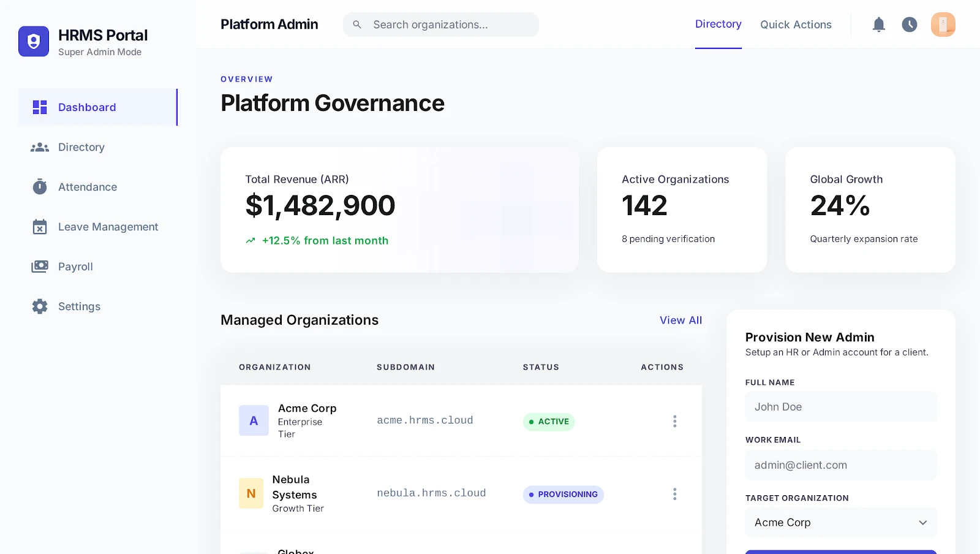Click the notifications bell icon
Viewport: 980px width, 554px height.
pos(879,25)
